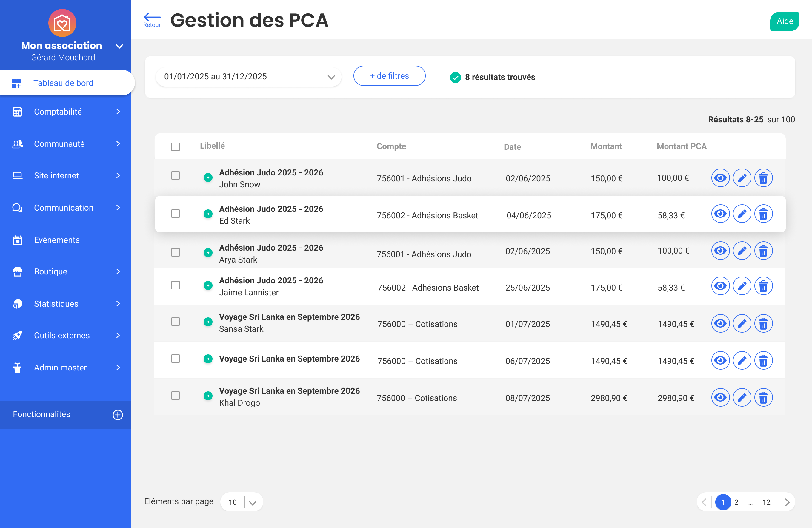
Task: Select Tableau de bord in sidebar
Action: [64, 83]
